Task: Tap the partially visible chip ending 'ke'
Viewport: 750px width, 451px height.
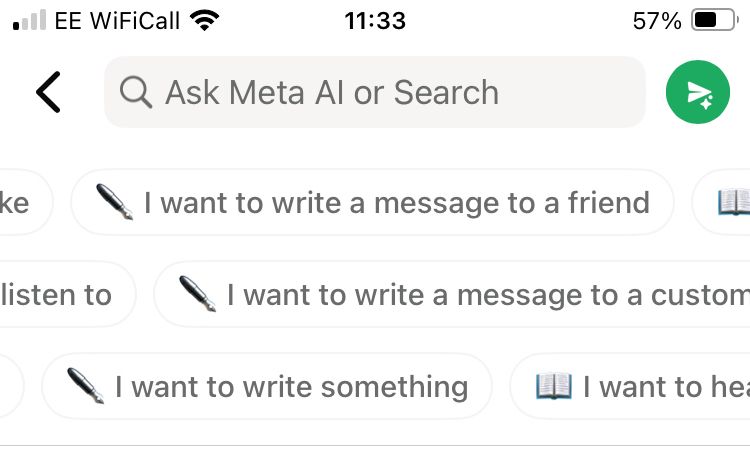Action: [26, 202]
